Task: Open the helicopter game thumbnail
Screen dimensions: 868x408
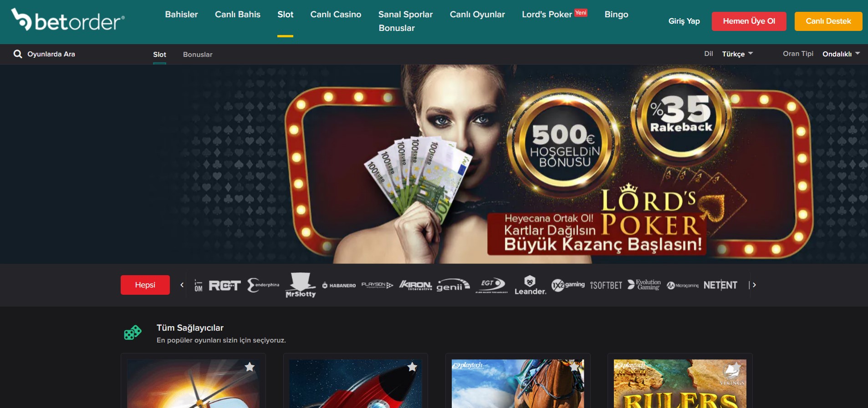Action: 193,383
